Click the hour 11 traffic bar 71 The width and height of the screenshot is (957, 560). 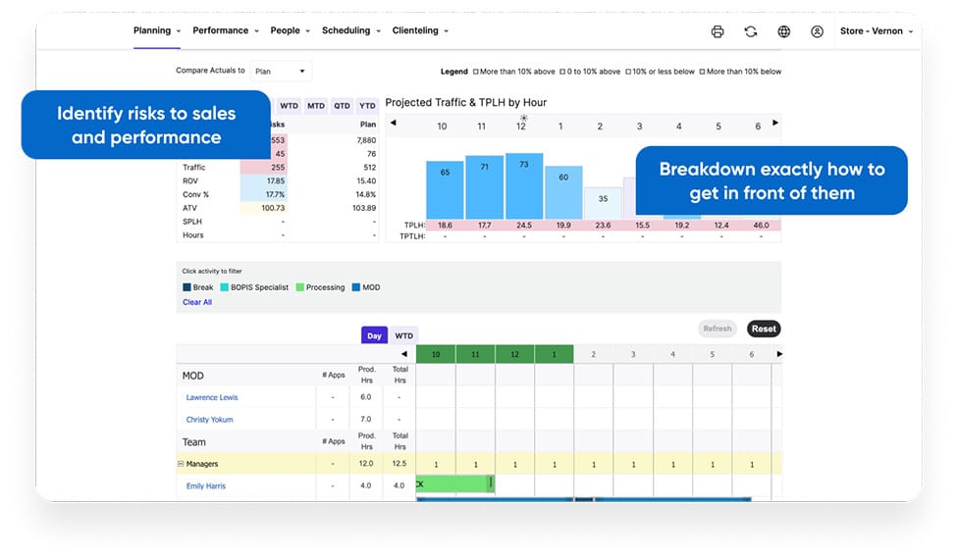[484, 186]
